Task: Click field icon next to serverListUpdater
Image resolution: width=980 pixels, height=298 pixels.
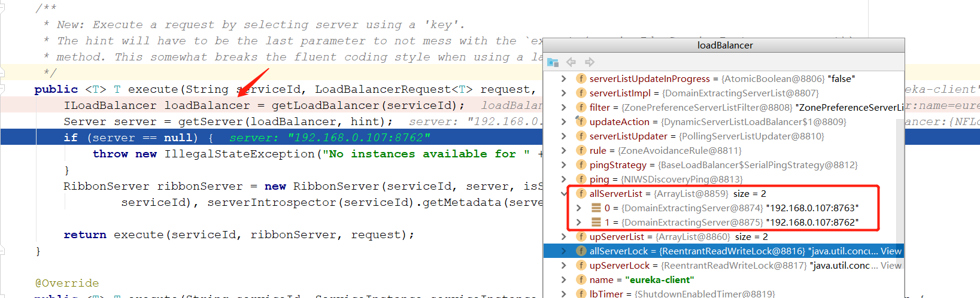Action: (x=581, y=136)
